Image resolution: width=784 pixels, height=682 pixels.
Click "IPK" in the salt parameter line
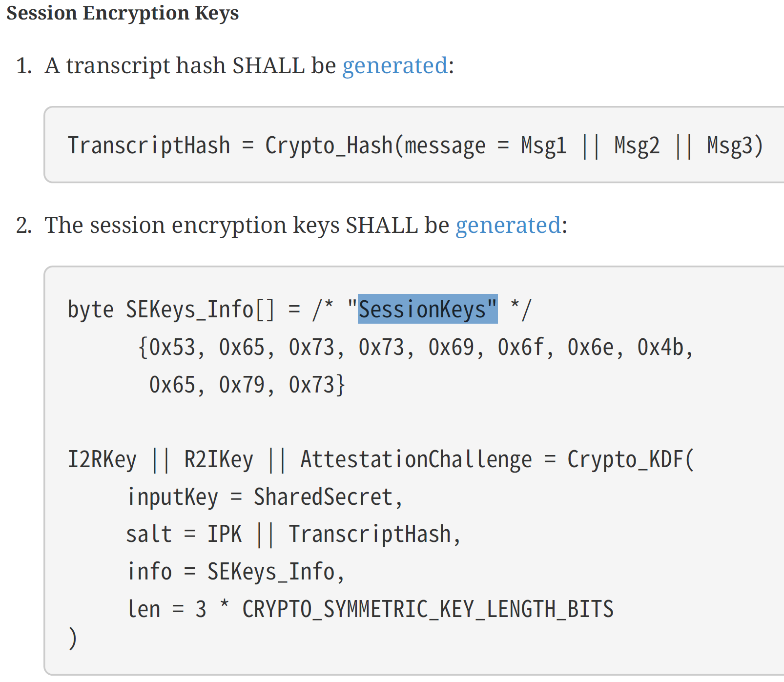[x=225, y=534]
